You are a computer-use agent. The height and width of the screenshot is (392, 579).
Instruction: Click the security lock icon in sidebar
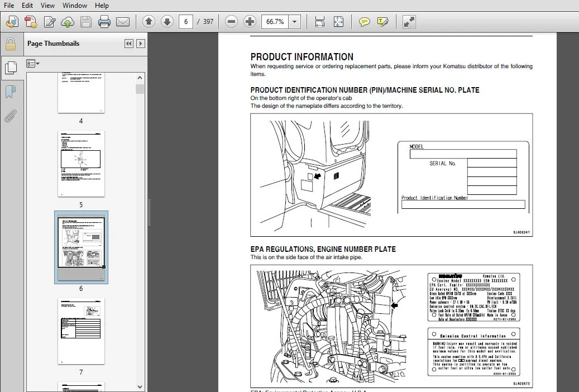(x=11, y=44)
